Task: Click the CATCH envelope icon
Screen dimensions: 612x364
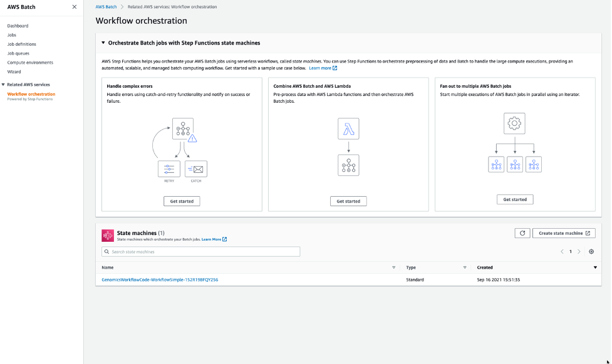Action: point(196,169)
